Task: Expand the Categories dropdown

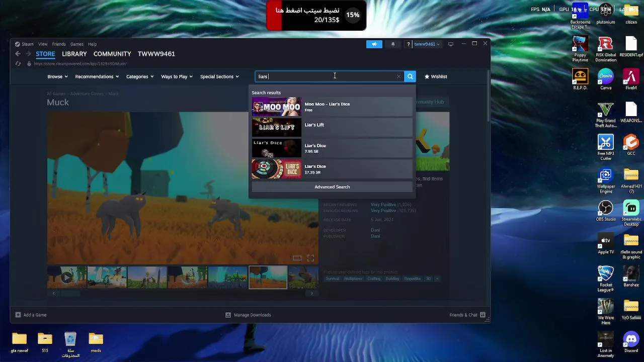Action: [x=140, y=76]
